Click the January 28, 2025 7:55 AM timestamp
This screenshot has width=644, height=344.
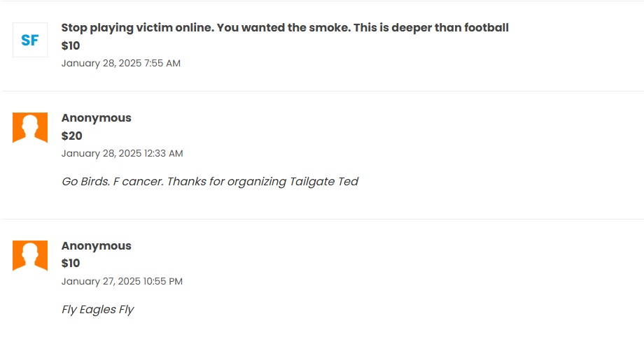120,64
